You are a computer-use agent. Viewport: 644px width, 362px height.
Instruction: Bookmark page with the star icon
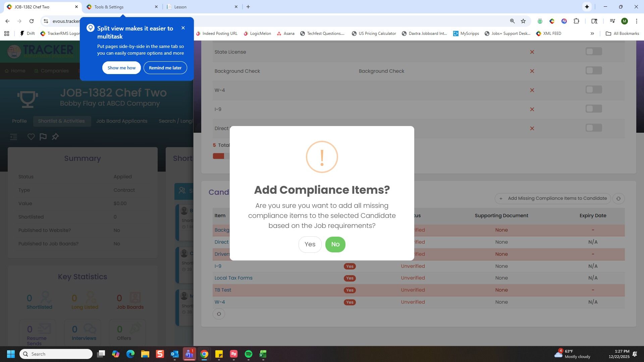point(523,21)
